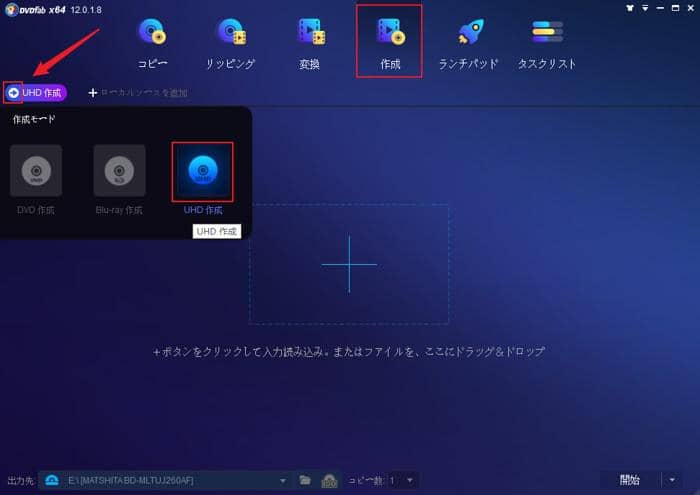Choose UHD 作成 mode disc icon
Screen dimensions: 700x495
pyautogui.click(x=203, y=171)
